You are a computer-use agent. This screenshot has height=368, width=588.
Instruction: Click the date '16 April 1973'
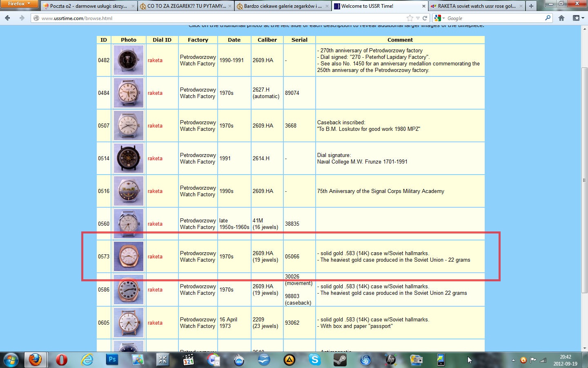tap(228, 323)
